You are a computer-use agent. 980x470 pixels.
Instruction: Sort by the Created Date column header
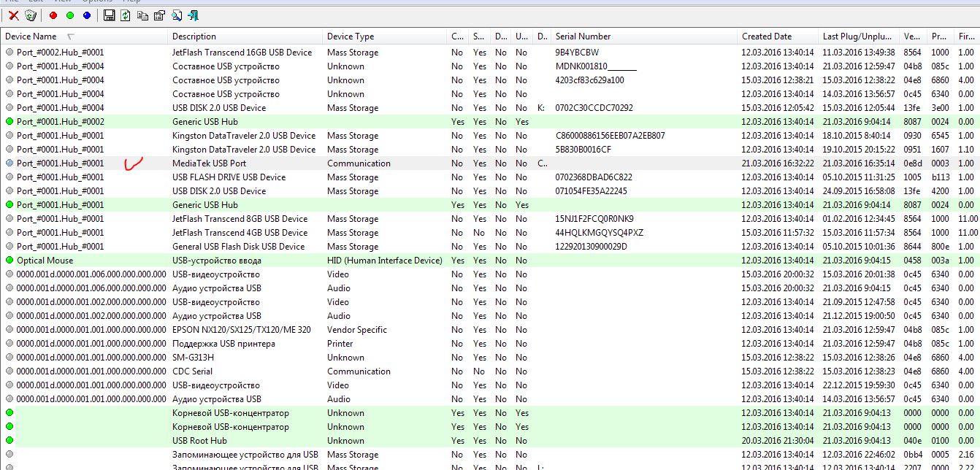click(x=767, y=36)
